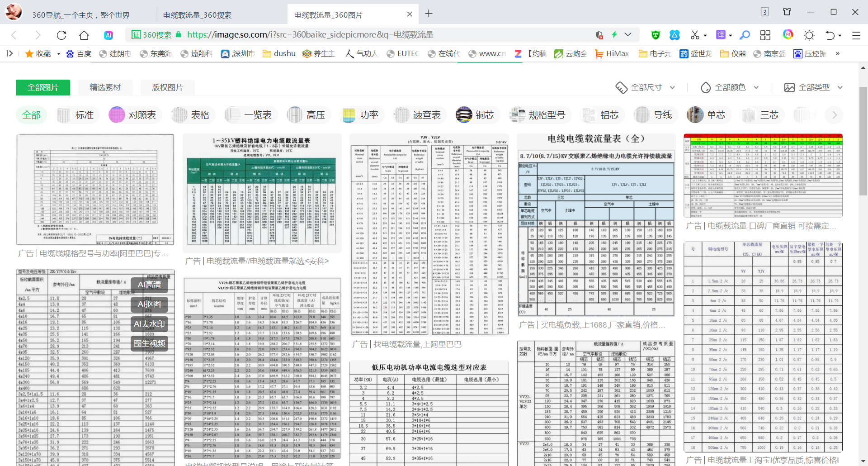The width and height of the screenshot is (868, 466).
Task: Click the green shield security icon
Action: pos(656,35)
